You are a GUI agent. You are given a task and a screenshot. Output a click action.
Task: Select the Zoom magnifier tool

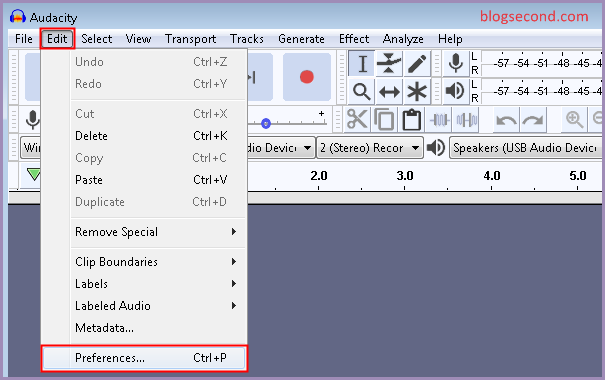[x=362, y=92]
